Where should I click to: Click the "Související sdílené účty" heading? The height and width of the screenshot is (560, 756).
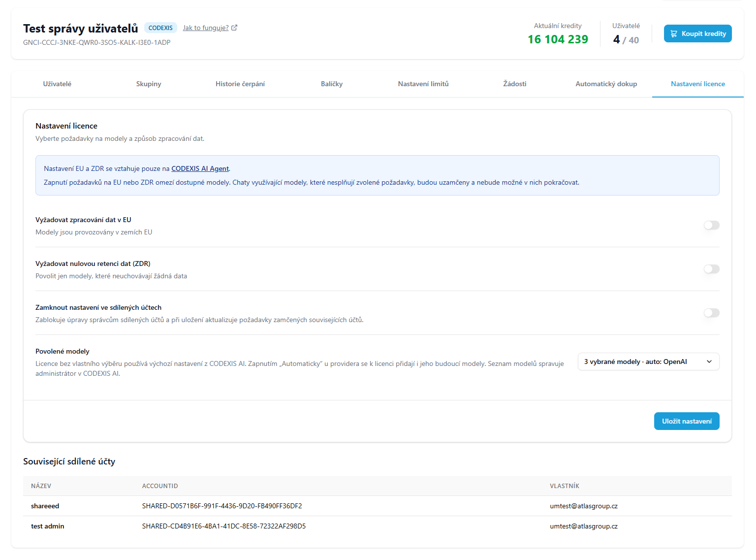point(69,461)
